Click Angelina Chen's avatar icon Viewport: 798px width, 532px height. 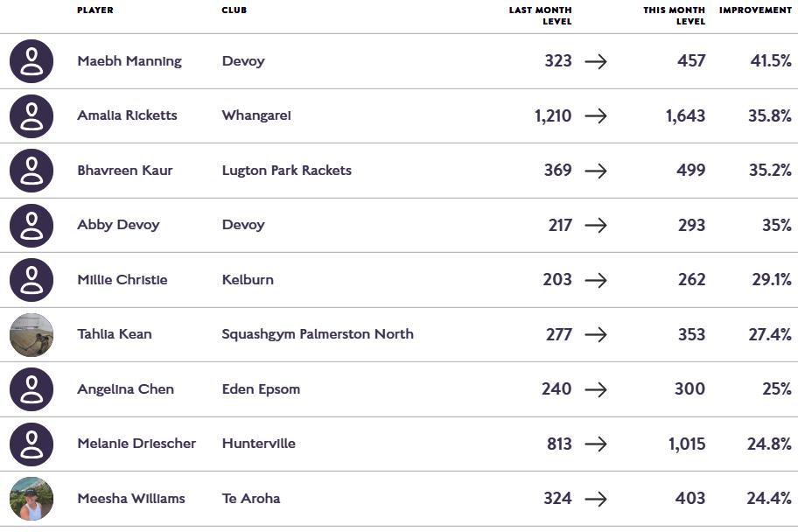(31, 389)
